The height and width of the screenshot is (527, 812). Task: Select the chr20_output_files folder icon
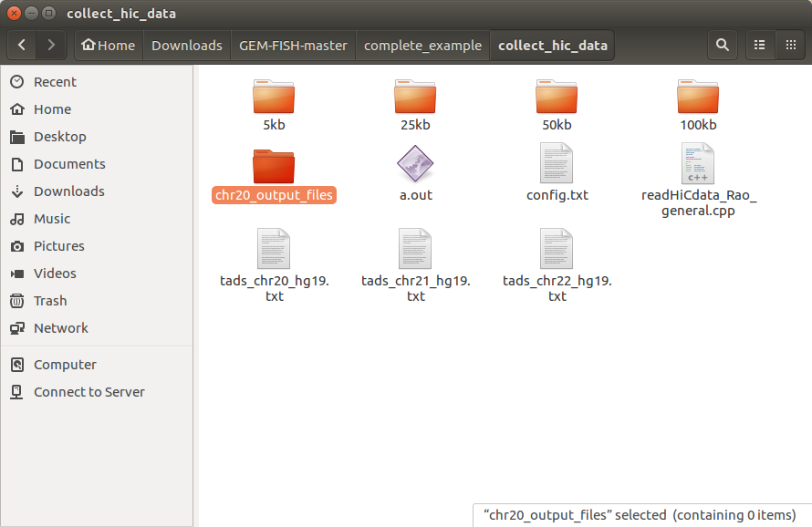tap(274, 166)
